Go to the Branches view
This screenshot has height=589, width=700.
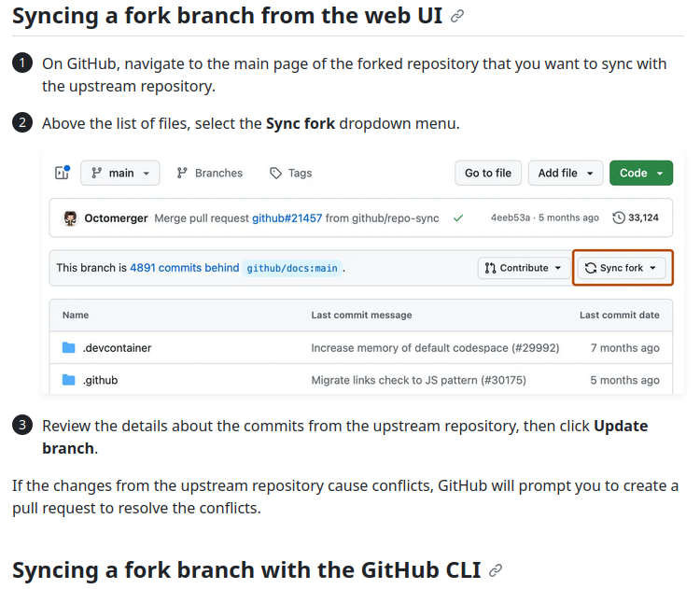point(210,173)
